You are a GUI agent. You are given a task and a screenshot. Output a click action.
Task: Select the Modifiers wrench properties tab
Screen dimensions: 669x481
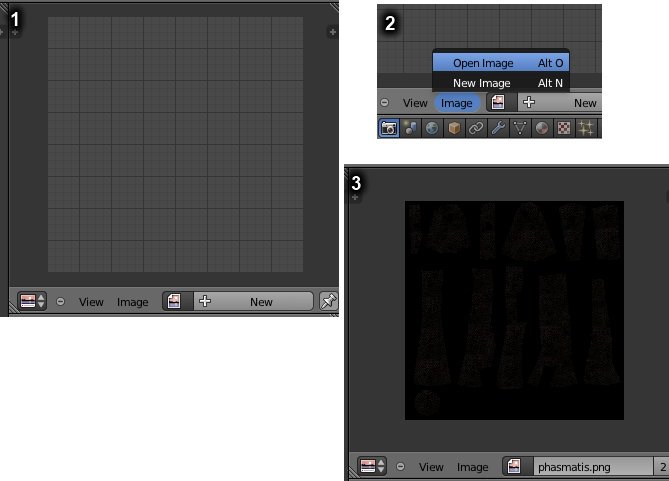(498, 128)
